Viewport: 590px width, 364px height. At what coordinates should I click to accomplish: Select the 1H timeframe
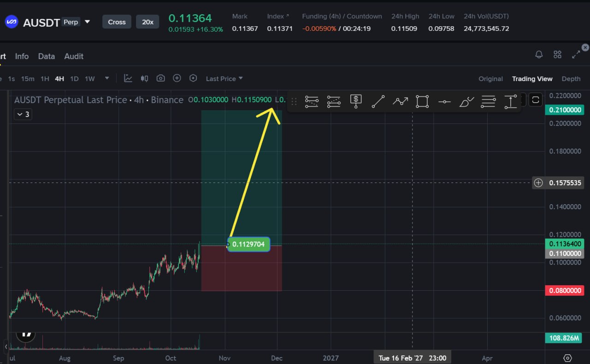coord(45,79)
